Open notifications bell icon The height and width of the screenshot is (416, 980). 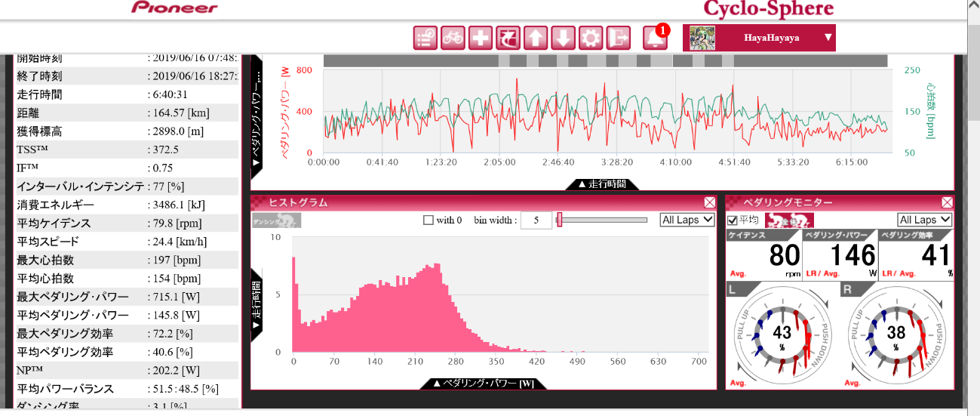coord(655,38)
